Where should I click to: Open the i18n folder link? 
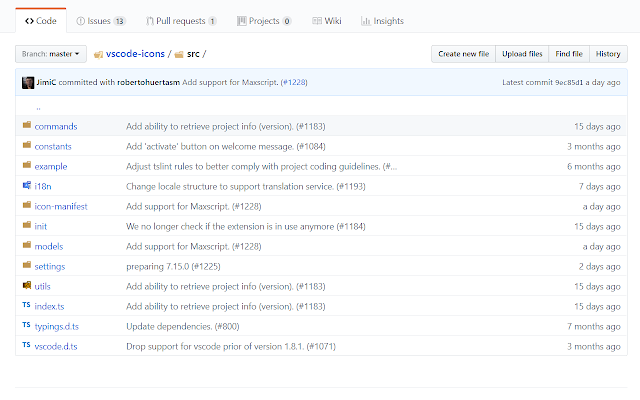click(43, 187)
